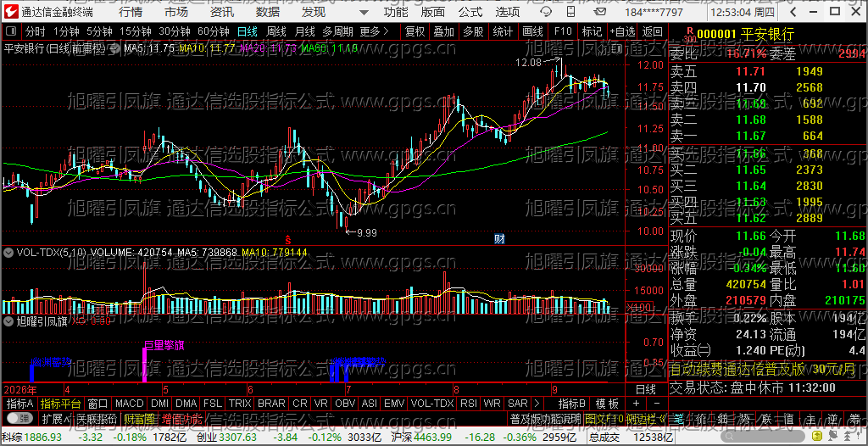The image size is (868, 446).
Task: Click the 通达信 red logo icon
Action: pos(10,12)
